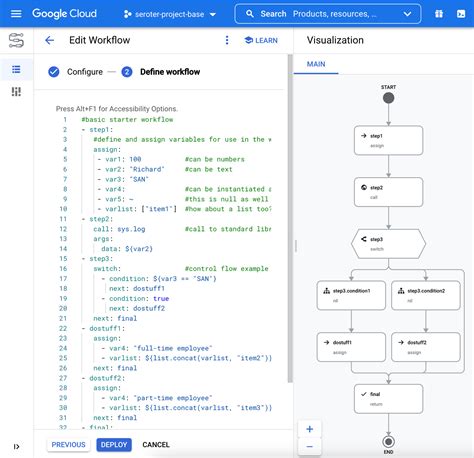
Task: Select the second sidebar icon below the list
Action: click(x=16, y=92)
